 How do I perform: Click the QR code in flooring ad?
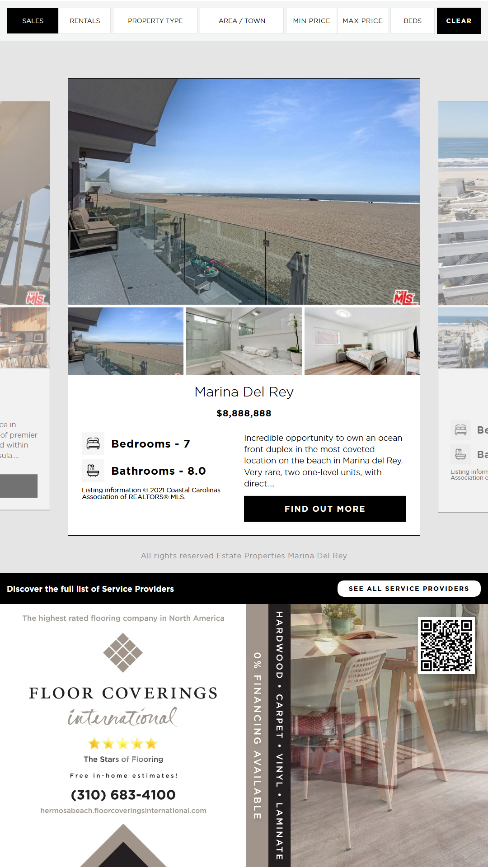pyautogui.click(x=446, y=645)
